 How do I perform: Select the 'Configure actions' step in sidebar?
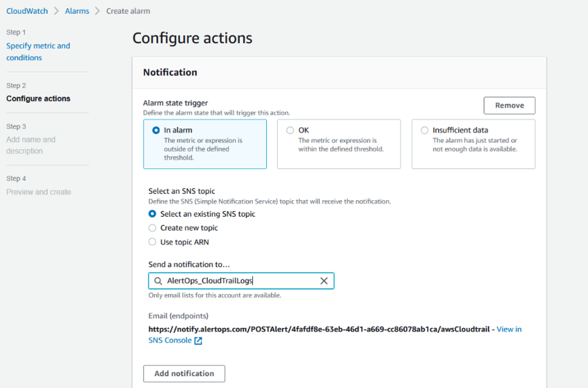[38, 99]
